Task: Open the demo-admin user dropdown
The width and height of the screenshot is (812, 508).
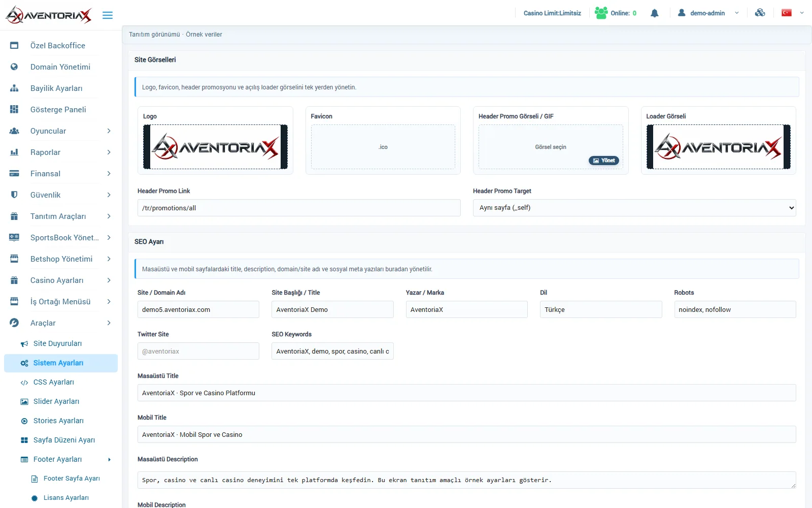Action: [708, 13]
